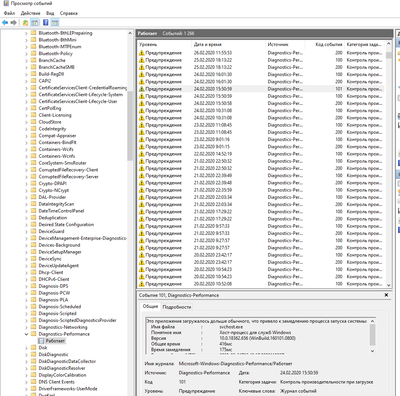Collapse the Diagnostics-Performance tree node
The height and width of the screenshot is (396, 400).
tap(26, 334)
